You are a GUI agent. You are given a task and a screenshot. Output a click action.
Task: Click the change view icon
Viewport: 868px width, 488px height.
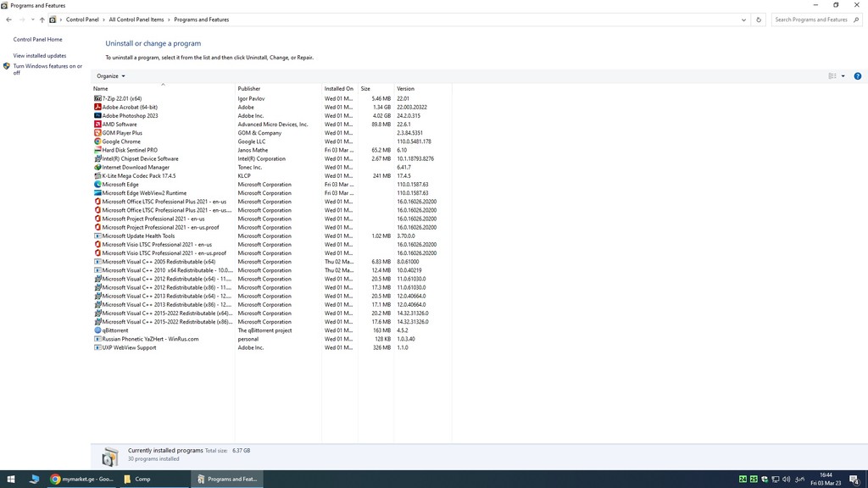pos(832,76)
